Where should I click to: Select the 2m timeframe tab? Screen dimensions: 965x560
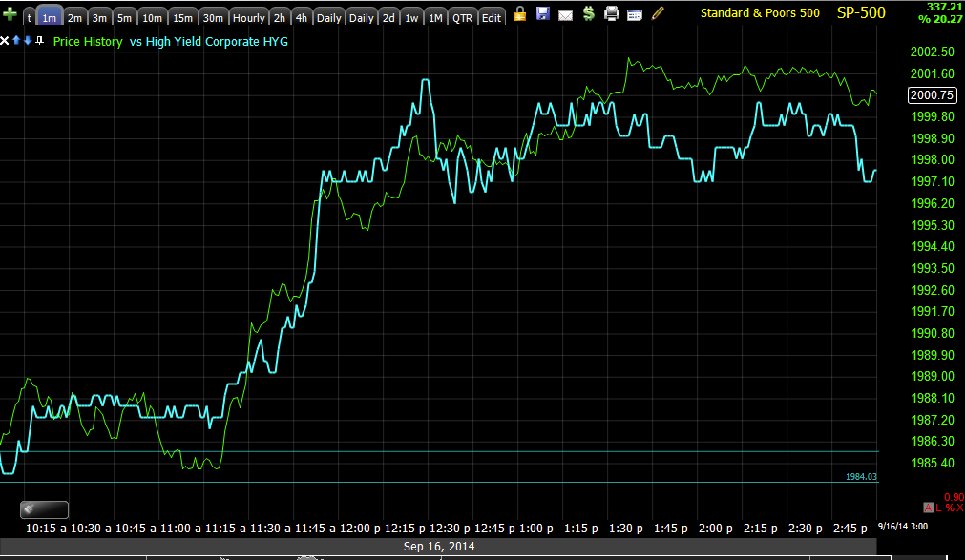pyautogui.click(x=74, y=18)
